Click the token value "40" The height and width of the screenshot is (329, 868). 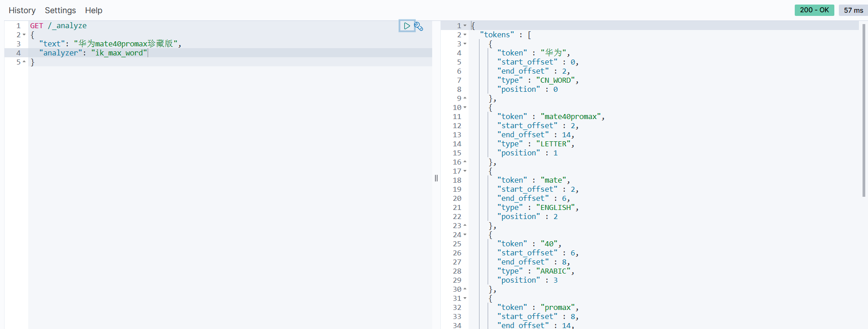coord(549,244)
